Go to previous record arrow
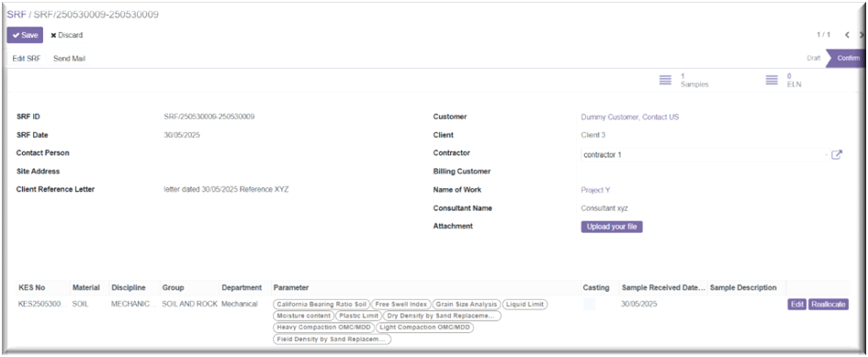Image resolution: width=868 pixels, height=357 pixels. 847,35
